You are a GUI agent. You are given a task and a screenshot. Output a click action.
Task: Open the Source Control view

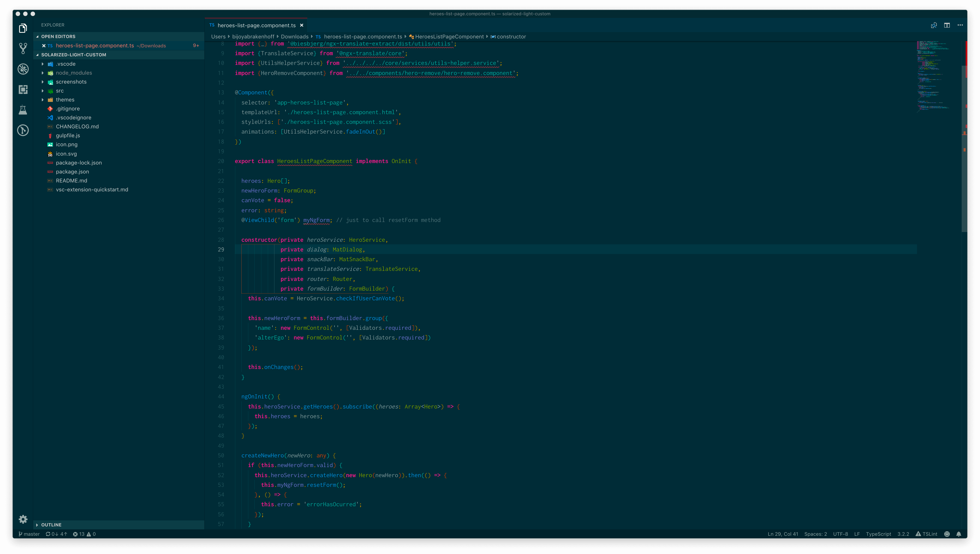(23, 48)
